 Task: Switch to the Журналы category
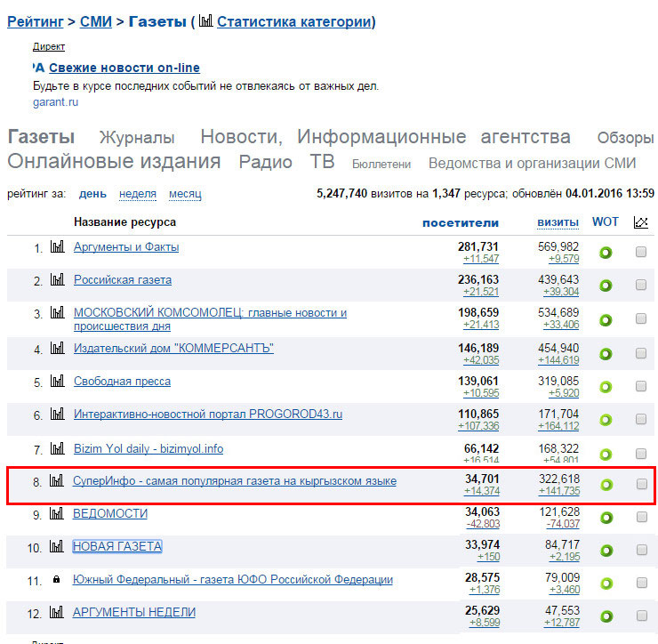137,138
